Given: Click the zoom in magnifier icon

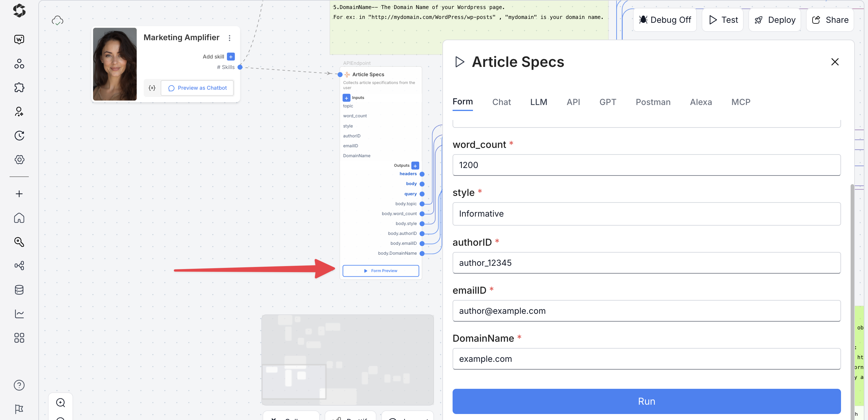Looking at the screenshot, I should coord(61,403).
